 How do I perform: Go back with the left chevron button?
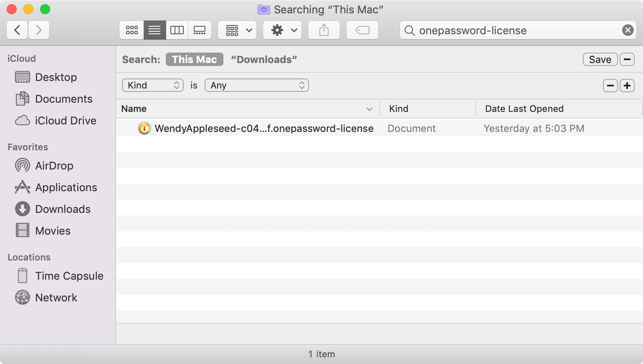[17, 30]
